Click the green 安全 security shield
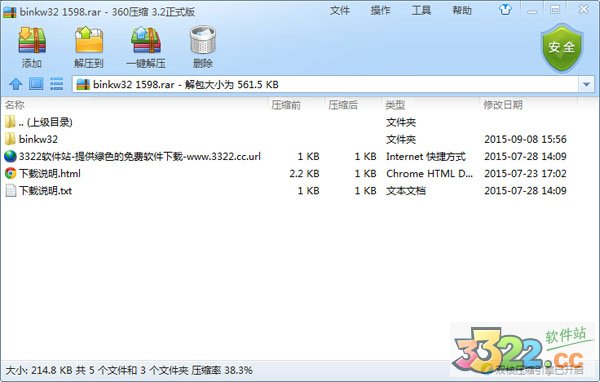 pos(561,47)
